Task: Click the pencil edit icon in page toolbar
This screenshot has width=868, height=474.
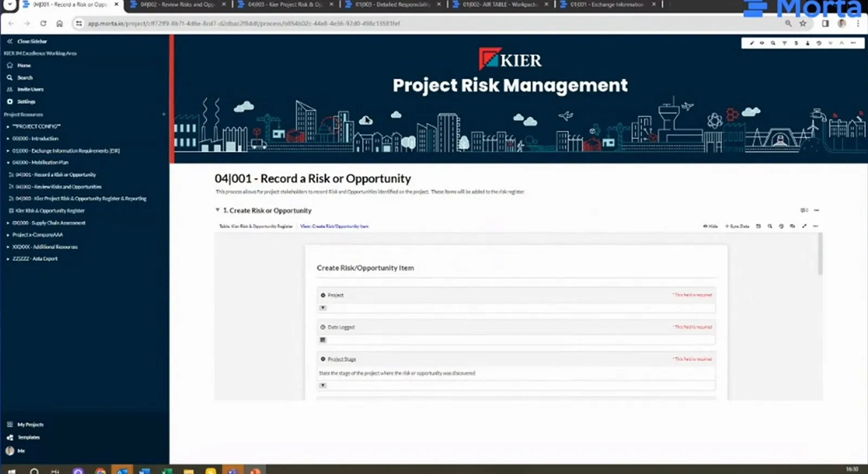Action: pyautogui.click(x=751, y=43)
